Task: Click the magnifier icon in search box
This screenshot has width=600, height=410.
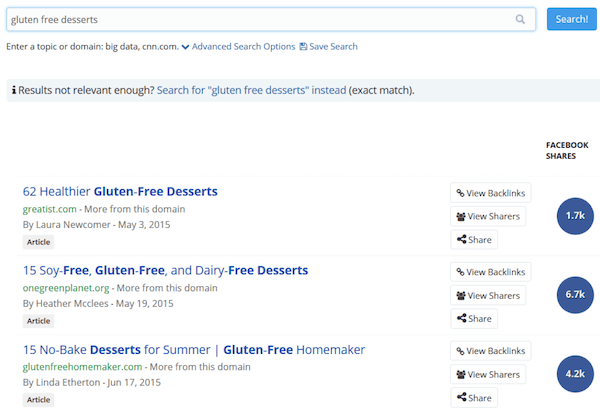Action: pos(520,19)
